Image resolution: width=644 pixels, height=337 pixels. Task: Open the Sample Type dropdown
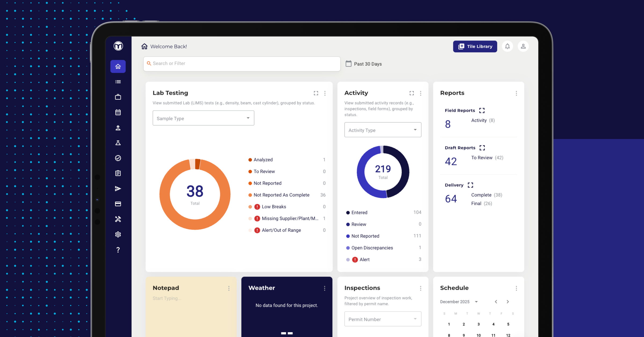[x=203, y=118]
